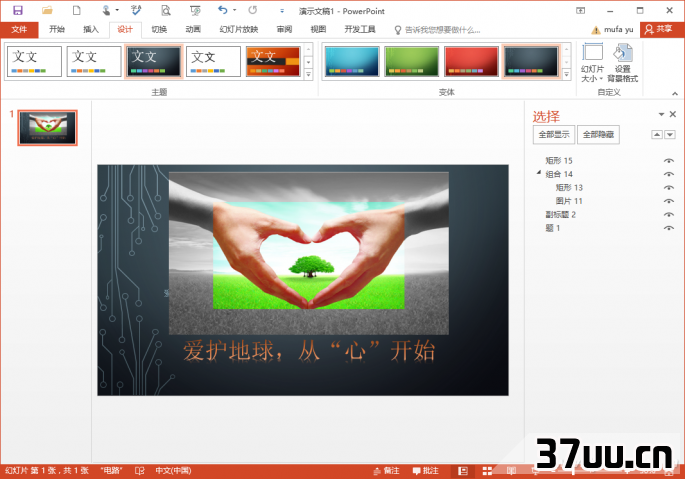This screenshot has height=479, width=685.
Task: Collapse the 组合 14 group triangle
Action: tap(539, 173)
